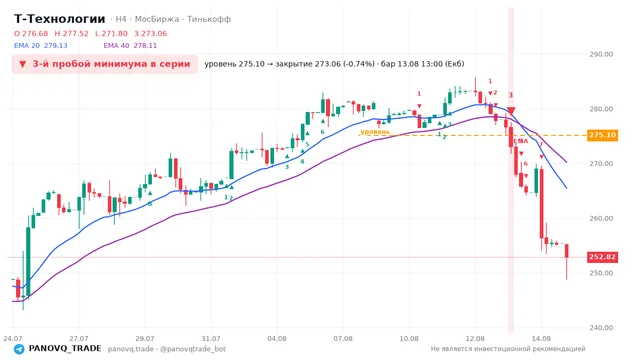This screenshot has width=640, height=360.
Task: Select the orange 275.10 level price tag
Action: (x=602, y=135)
